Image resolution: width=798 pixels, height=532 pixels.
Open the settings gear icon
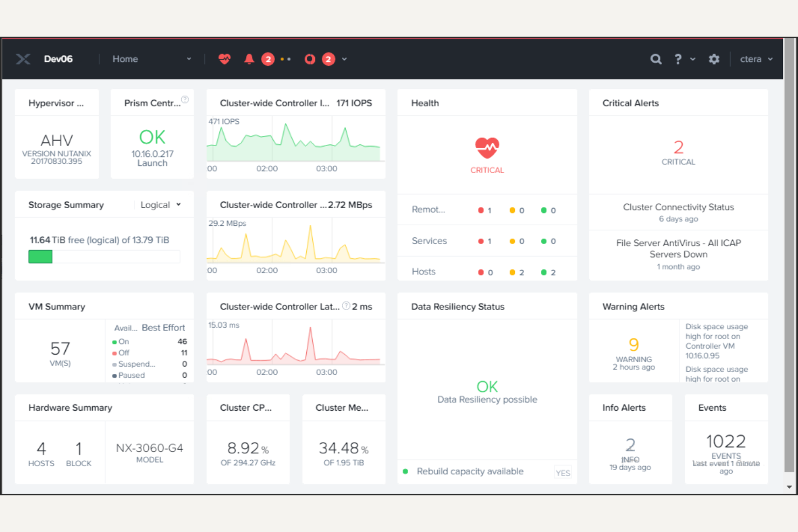(x=714, y=59)
